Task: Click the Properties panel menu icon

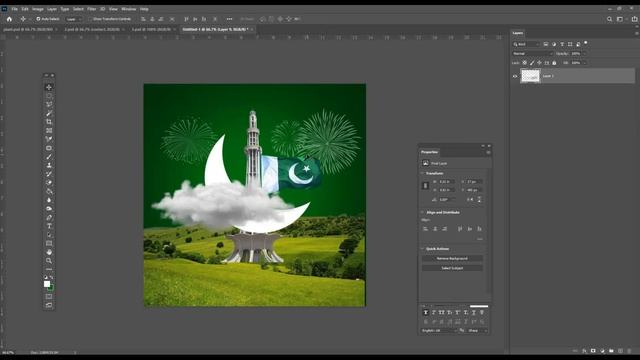Action: click(x=488, y=152)
